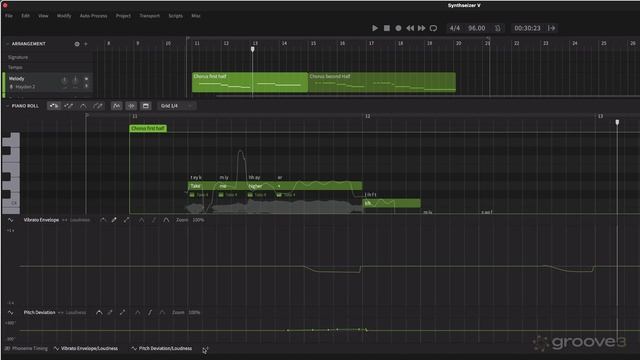Select the curve tool in Pitch Deviation panel
Image resolution: width=640 pixels, height=360 pixels.
(x=99, y=313)
